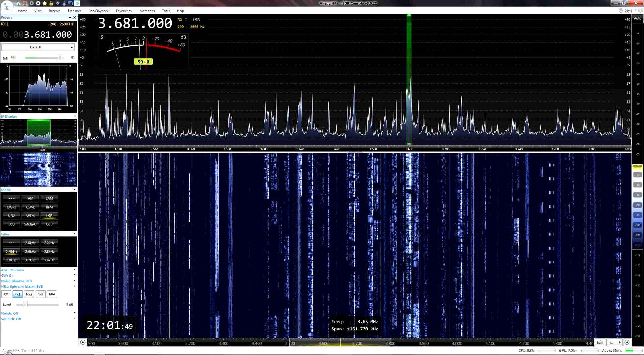This screenshot has width=644, height=355.
Task: Open the View ribbon tab
Action: point(38,11)
